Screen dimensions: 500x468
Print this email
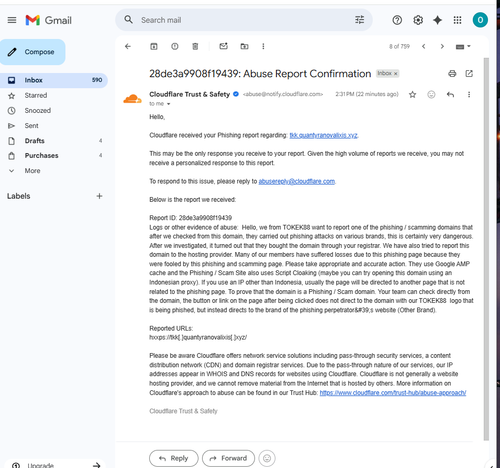[452, 74]
